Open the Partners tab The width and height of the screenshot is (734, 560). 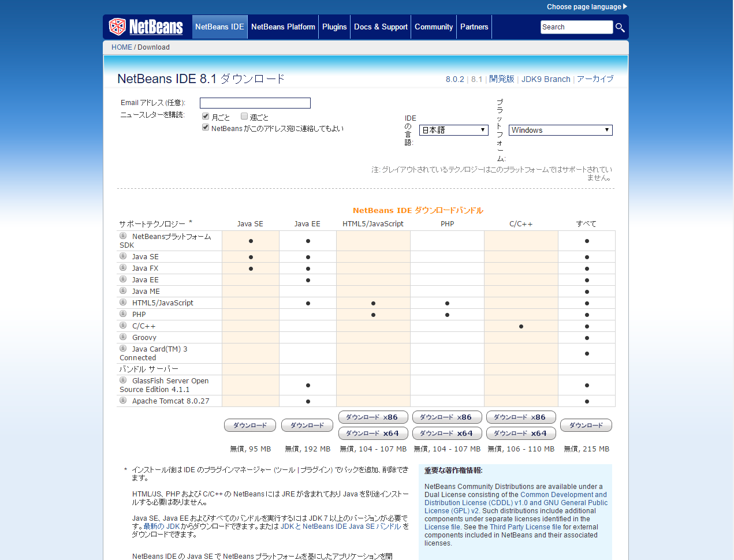[474, 27]
